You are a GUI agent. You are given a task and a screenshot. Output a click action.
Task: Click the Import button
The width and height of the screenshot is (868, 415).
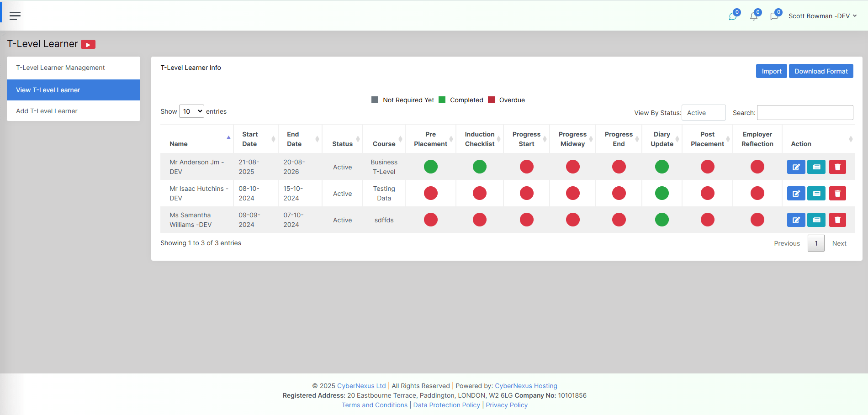point(771,71)
